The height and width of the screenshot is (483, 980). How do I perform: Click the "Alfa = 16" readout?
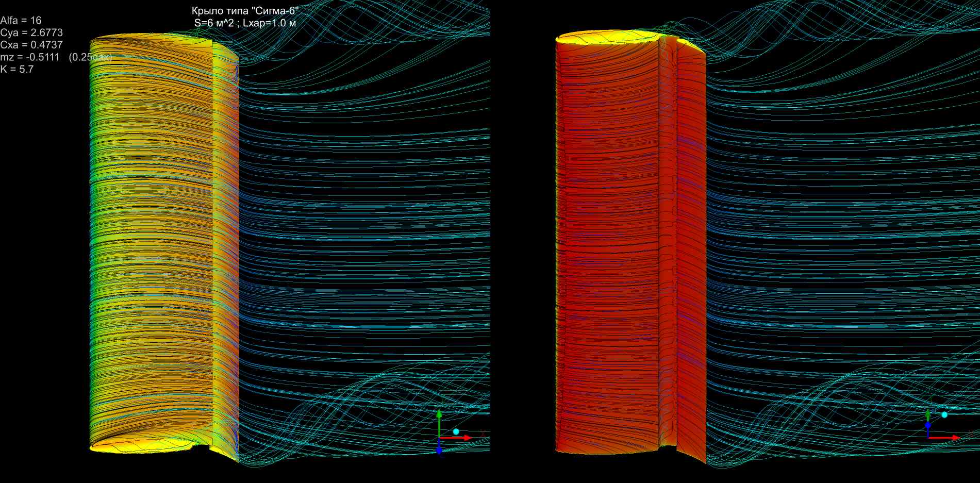[21, 21]
